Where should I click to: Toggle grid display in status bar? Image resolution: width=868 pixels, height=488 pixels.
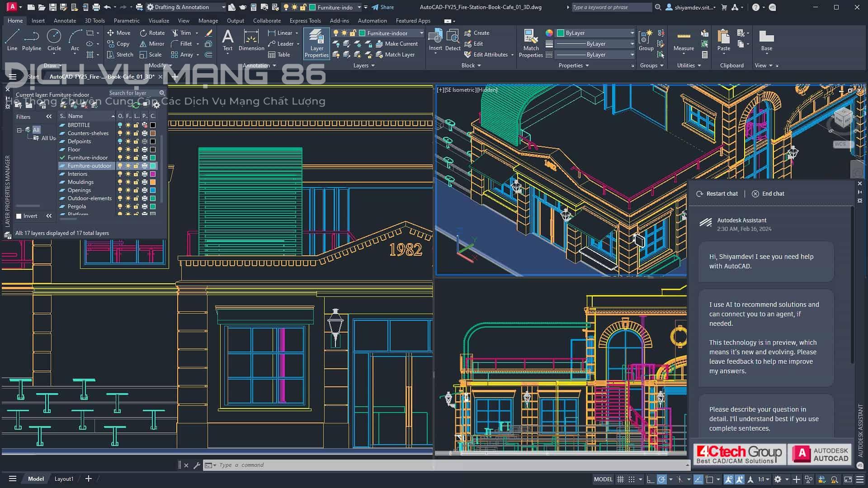point(620,479)
